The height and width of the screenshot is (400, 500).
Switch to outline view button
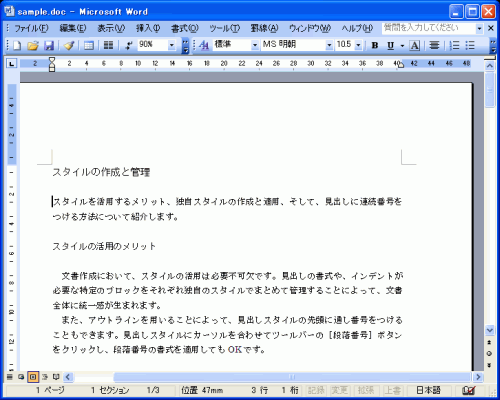pyautogui.click(x=45, y=377)
